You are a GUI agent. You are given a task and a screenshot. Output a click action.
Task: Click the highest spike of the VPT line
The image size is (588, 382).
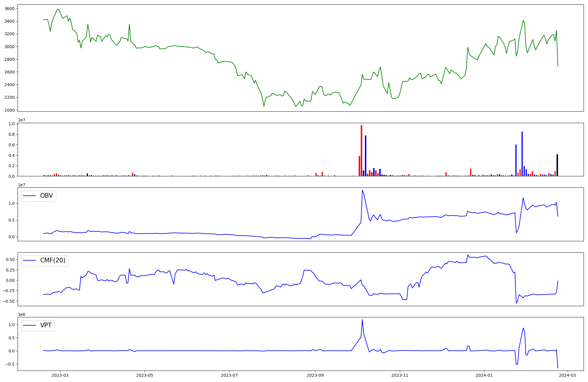[x=362, y=320]
